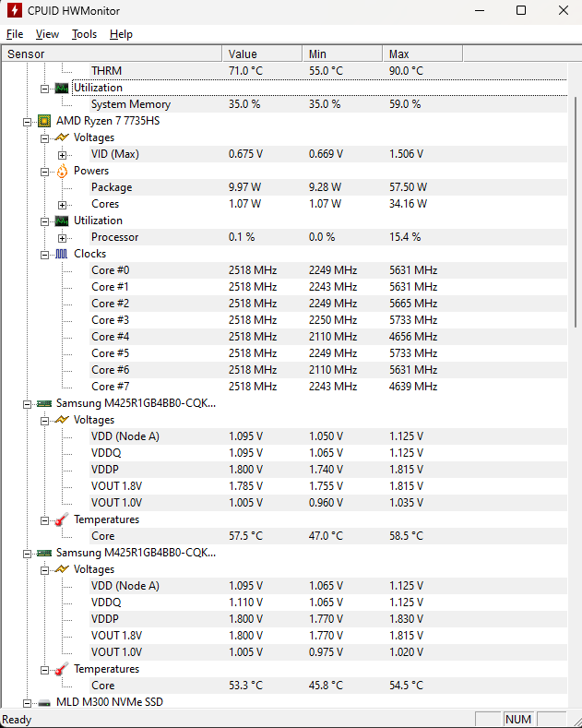Click the second Samsung memory module icon
582x728 pixels.
pos(44,553)
